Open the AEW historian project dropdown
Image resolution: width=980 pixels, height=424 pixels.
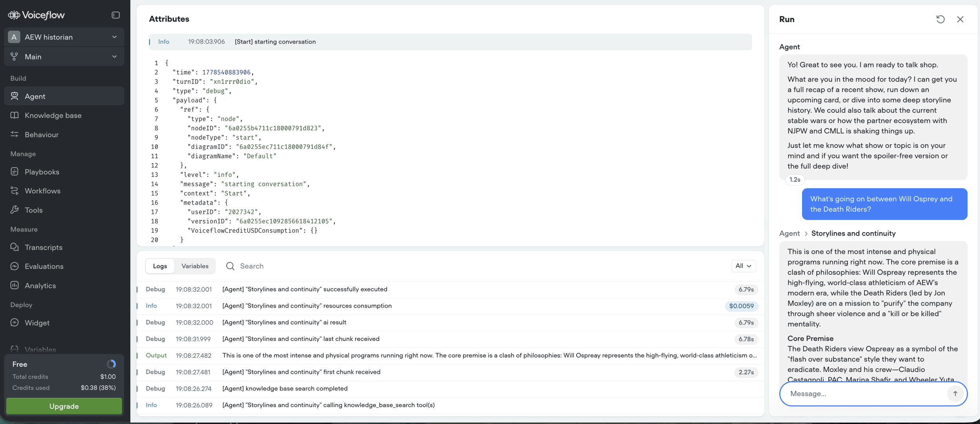[x=64, y=37]
